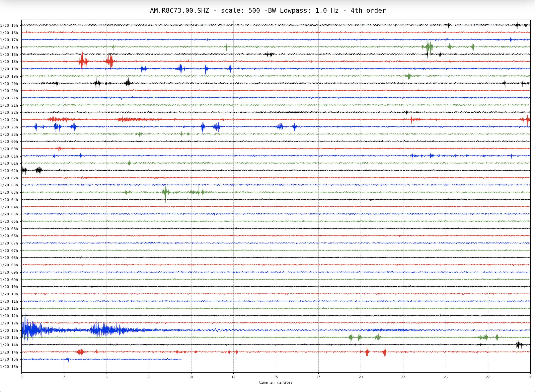Click the '1/20 00h' label of the black trace

click(9, 142)
